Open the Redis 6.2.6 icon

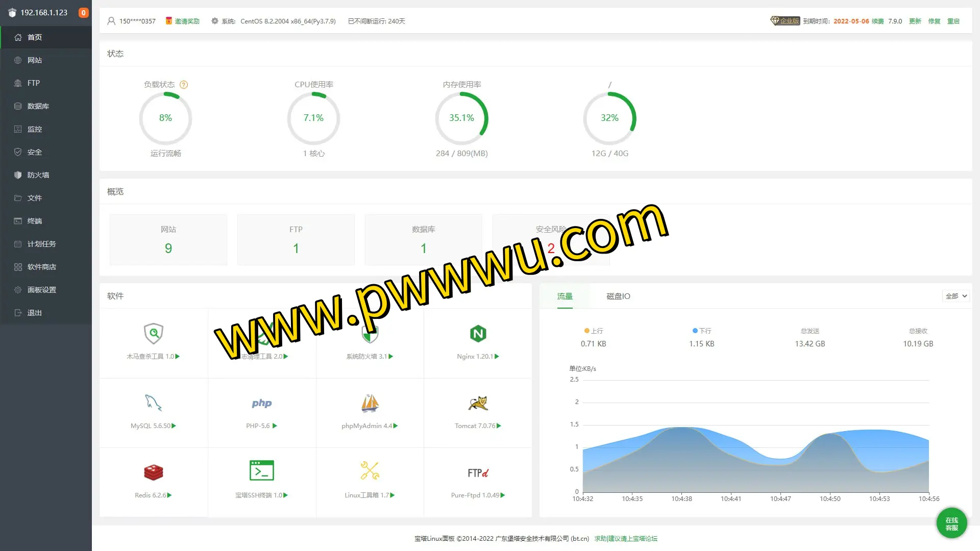[153, 472]
